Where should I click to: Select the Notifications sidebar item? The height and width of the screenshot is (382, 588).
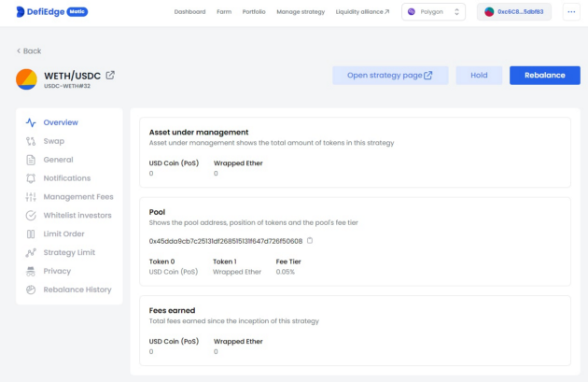coord(67,178)
